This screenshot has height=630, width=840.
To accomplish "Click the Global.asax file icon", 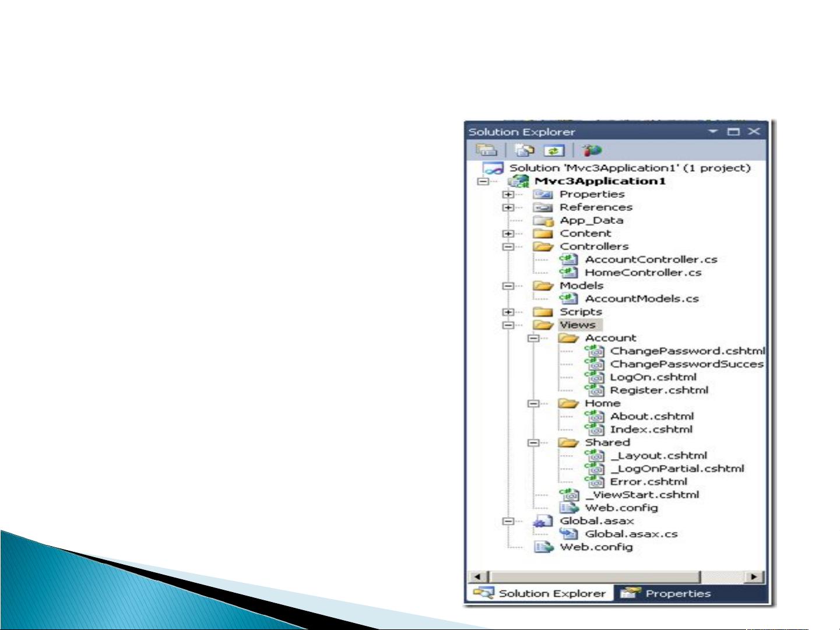I will click(543, 521).
